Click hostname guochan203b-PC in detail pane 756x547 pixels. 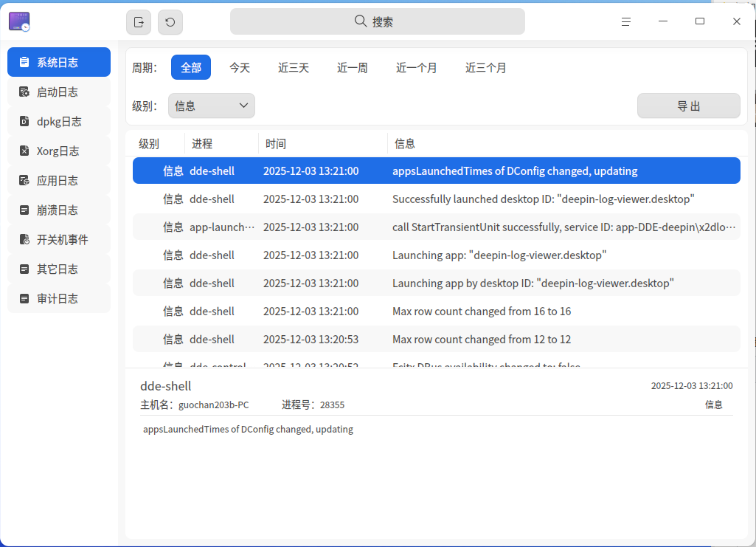pyautogui.click(x=214, y=405)
